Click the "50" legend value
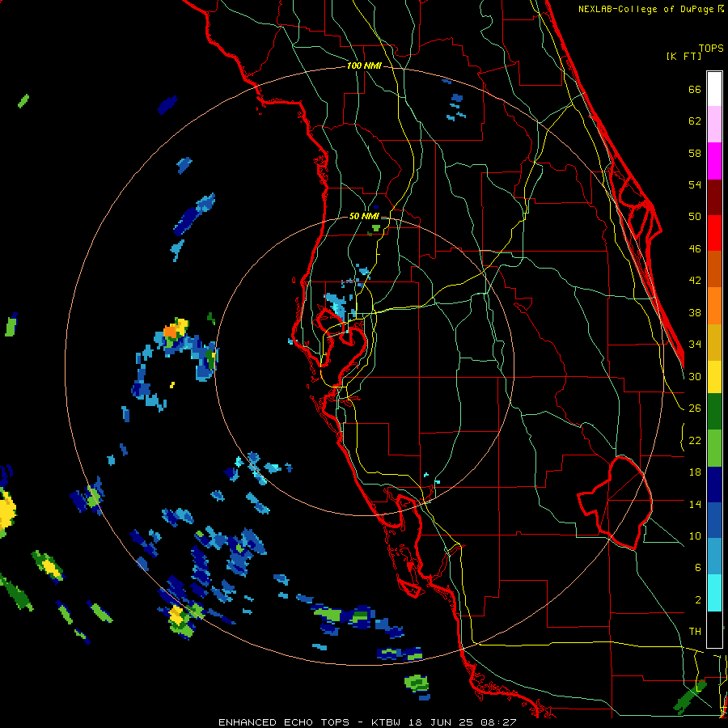 coord(695,217)
